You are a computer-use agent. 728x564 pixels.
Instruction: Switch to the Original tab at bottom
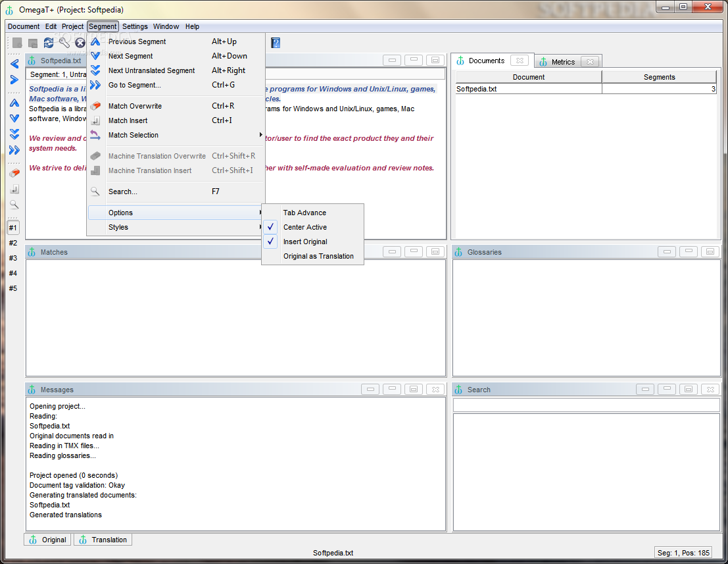click(48, 540)
